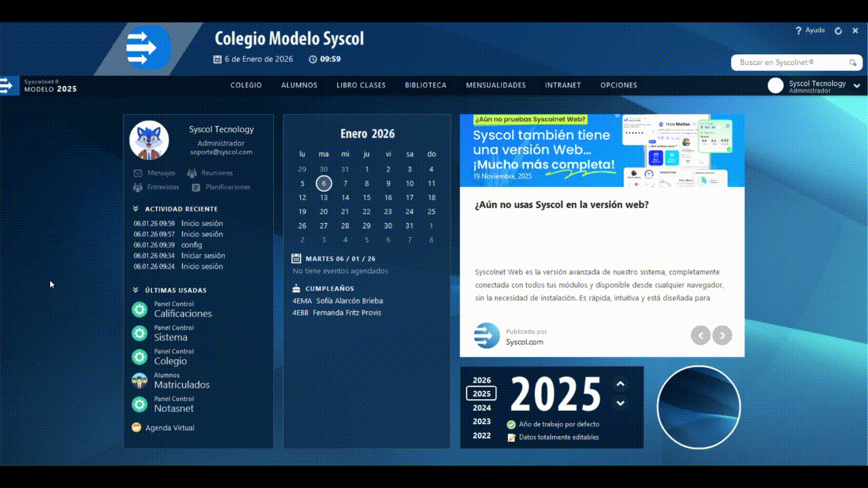Click the Syscol.com publisher logo
This screenshot has width=868, height=488.
coord(487,336)
